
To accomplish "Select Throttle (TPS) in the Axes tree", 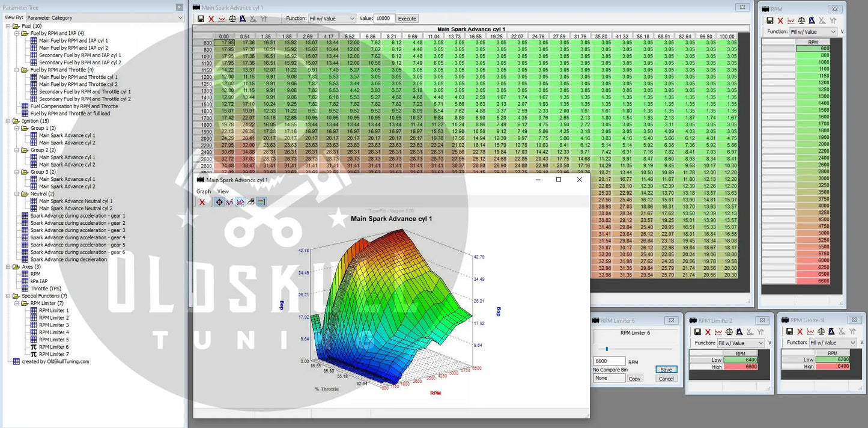I will pyautogui.click(x=46, y=289).
